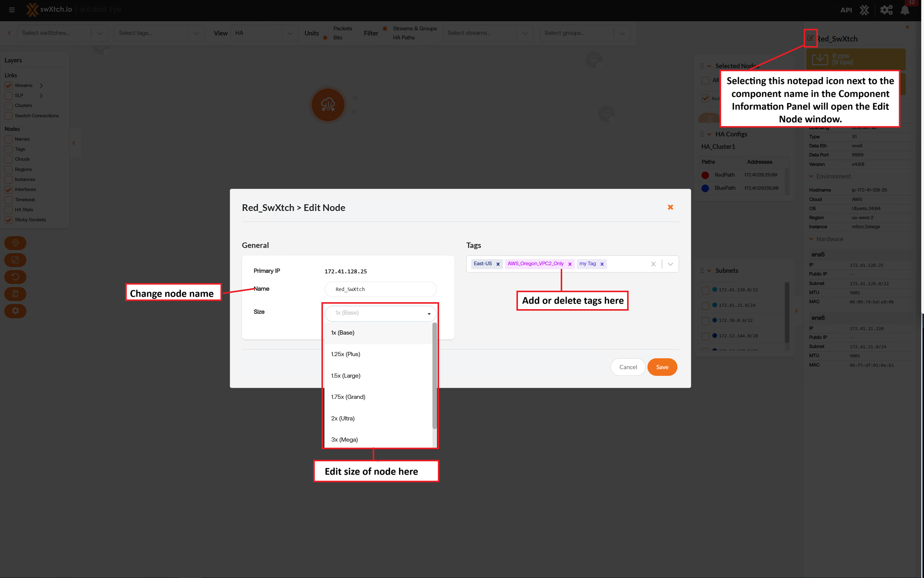Open the notifications bell icon
Screen dimensions: 924x578
pyautogui.click(x=905, y=10)
